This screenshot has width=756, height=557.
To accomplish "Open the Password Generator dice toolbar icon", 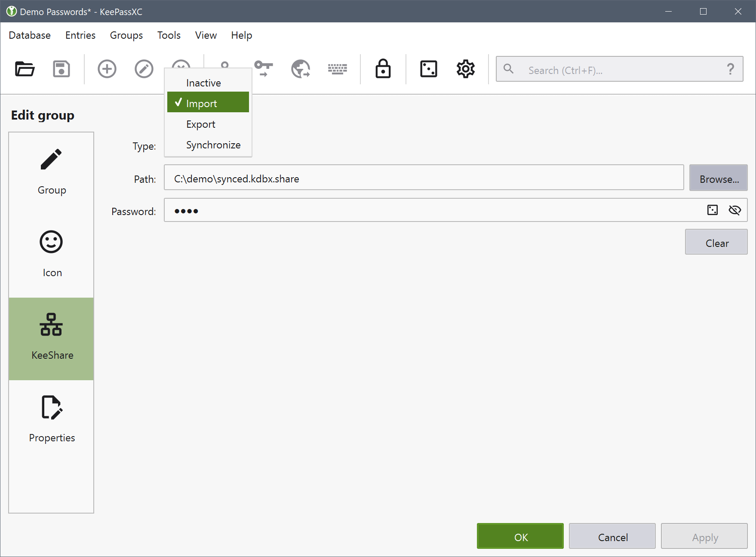I will tap(428, 69).
